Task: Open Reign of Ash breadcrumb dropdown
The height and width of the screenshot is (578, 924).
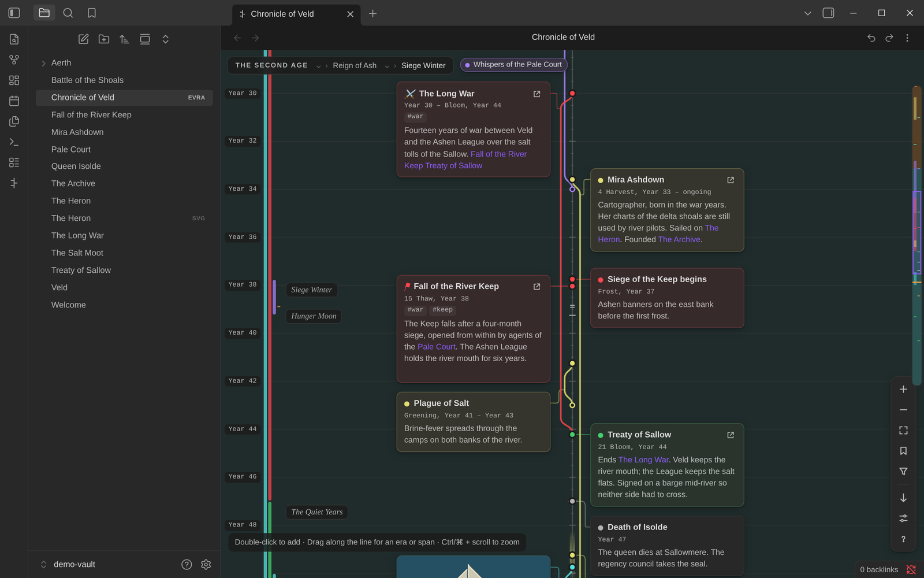Action: (387, 66)
